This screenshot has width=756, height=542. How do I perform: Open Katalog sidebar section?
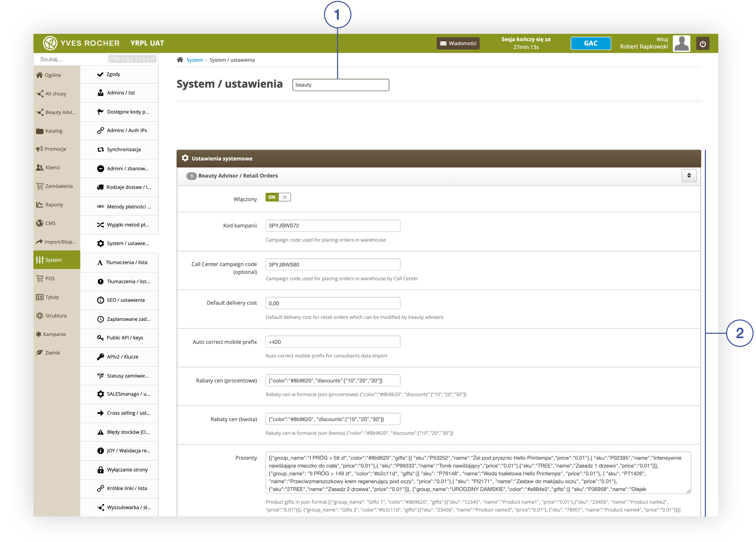point(57,131)
